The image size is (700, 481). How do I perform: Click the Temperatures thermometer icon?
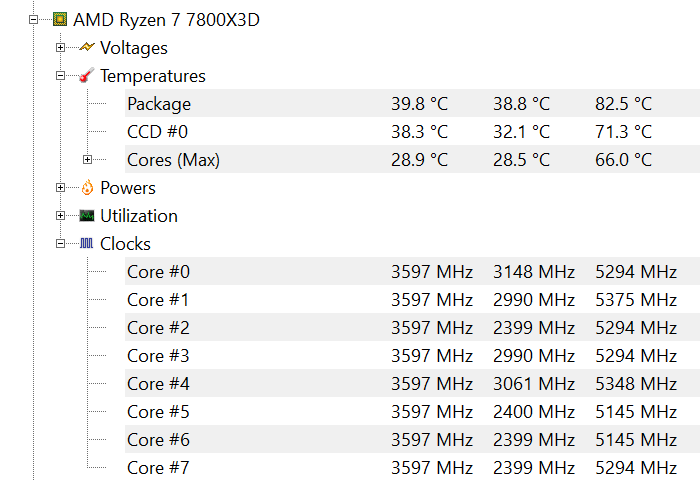tap(87, 76)
